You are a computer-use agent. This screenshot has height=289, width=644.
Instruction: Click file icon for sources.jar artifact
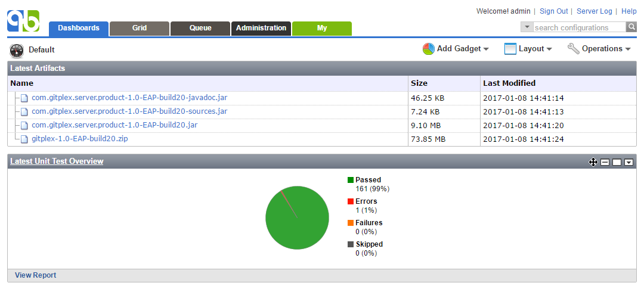tap(24, 111)
